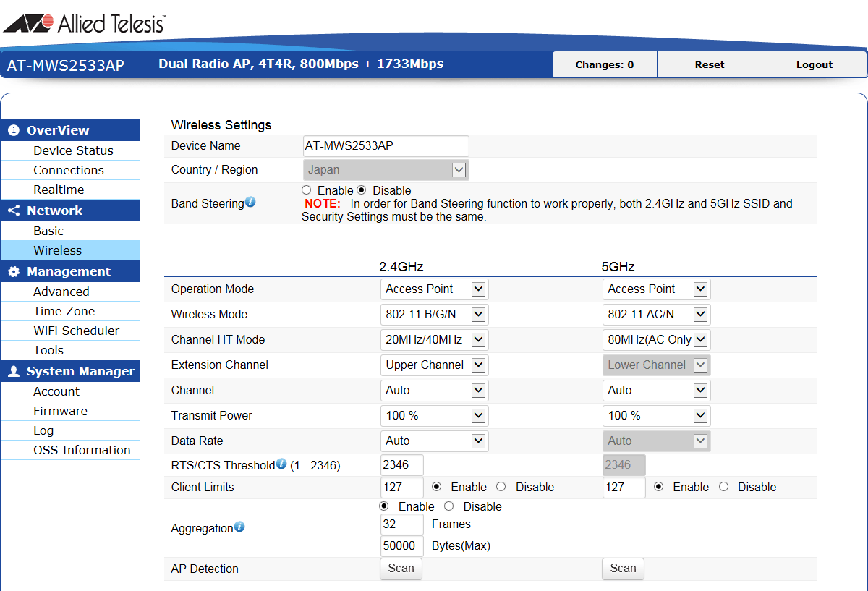
Task: Open 2.4GHz Channel dropdown
Action: (x=435, y=391)
